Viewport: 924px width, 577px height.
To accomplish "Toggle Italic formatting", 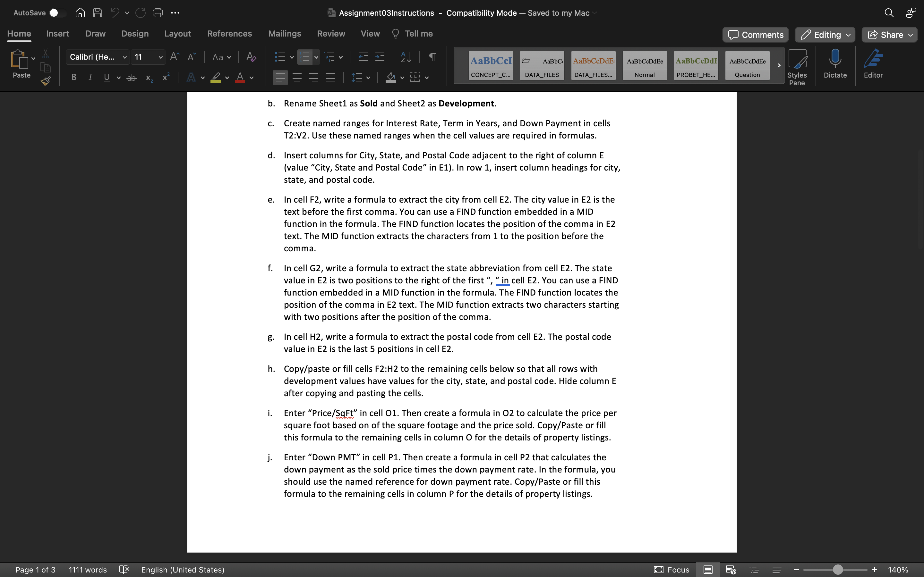I will pos(90,78).
